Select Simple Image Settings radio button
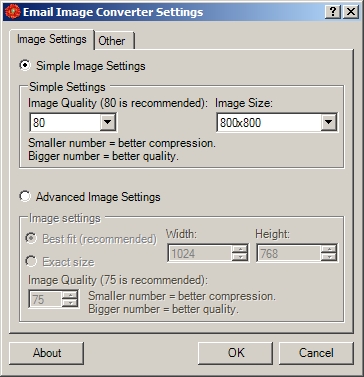Screen dimensions: 364x377 (x=25, y=65)
